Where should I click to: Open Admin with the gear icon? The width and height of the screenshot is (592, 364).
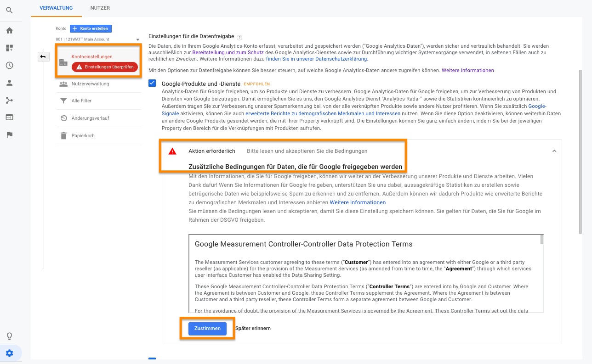[x=10, y=353]
